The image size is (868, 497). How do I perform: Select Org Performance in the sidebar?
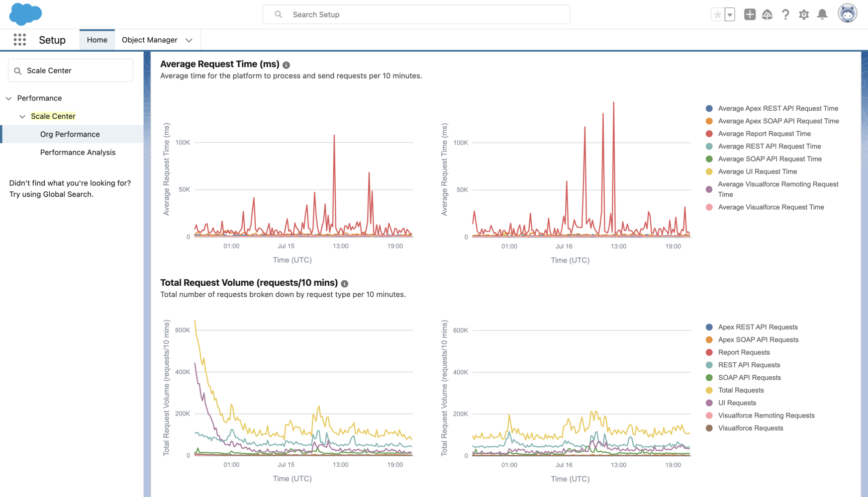(70, 134)
